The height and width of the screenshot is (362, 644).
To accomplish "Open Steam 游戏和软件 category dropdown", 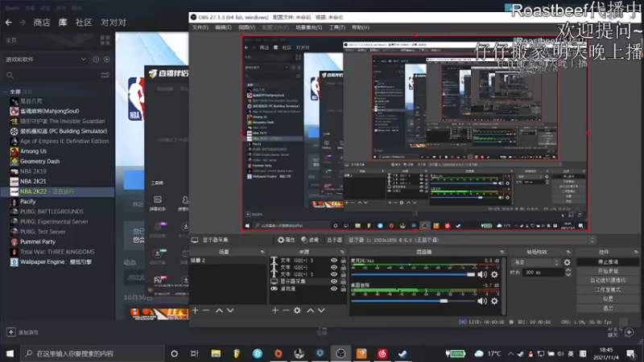I will coord(46,60).
